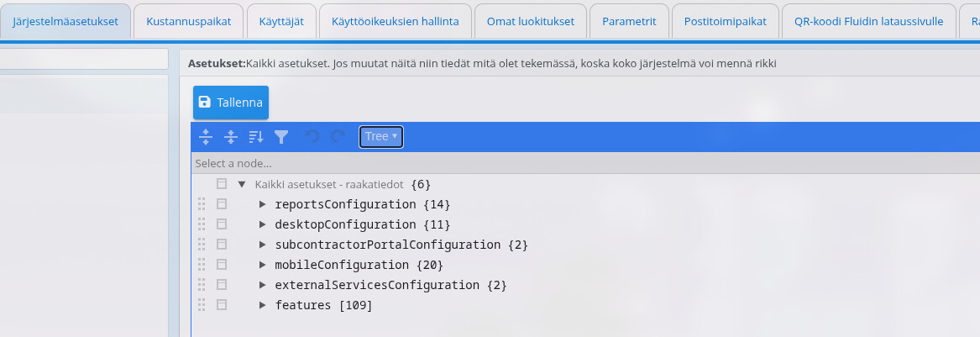Open the sort contents tool

coord(256,136)
